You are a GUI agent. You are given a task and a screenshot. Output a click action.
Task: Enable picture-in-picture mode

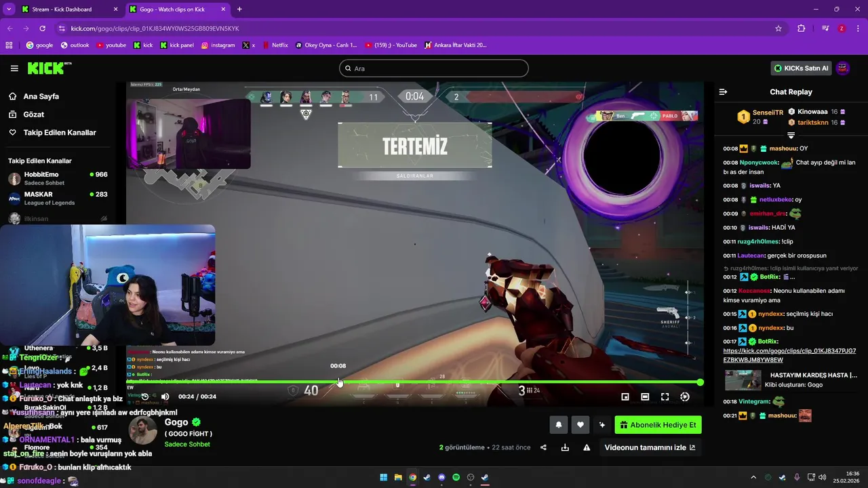(x=625, y=396)
